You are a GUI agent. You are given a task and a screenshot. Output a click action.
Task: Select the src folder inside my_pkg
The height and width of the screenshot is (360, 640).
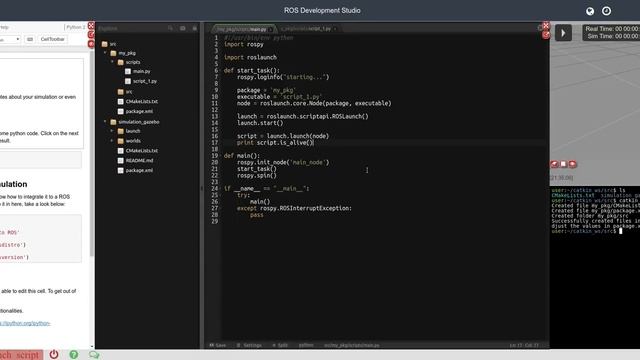[129, 92]
